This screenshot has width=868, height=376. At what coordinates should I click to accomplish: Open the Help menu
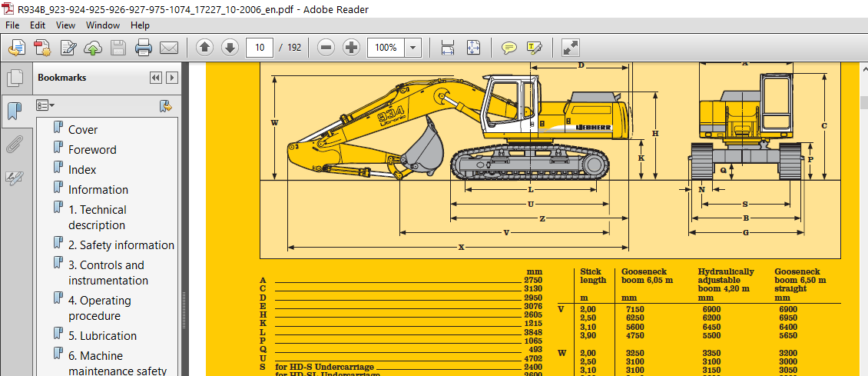pyautogui.click(x=140, y=25)
